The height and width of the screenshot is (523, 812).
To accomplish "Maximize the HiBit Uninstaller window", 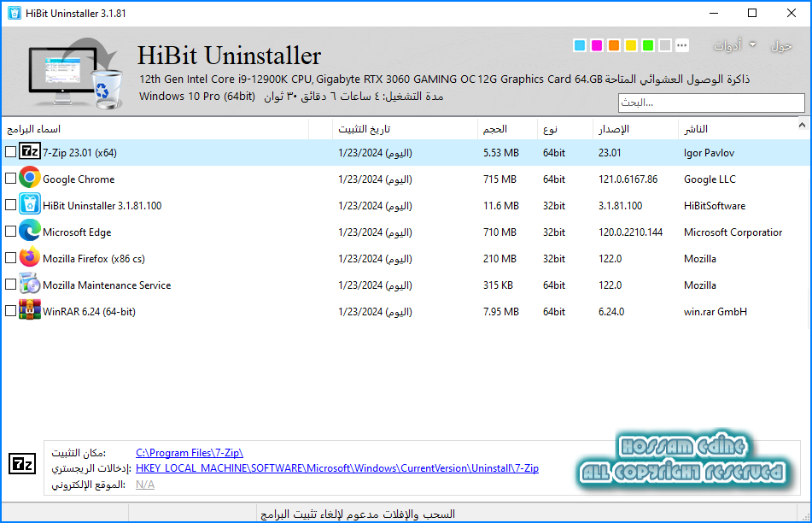I will coord(752,13).
